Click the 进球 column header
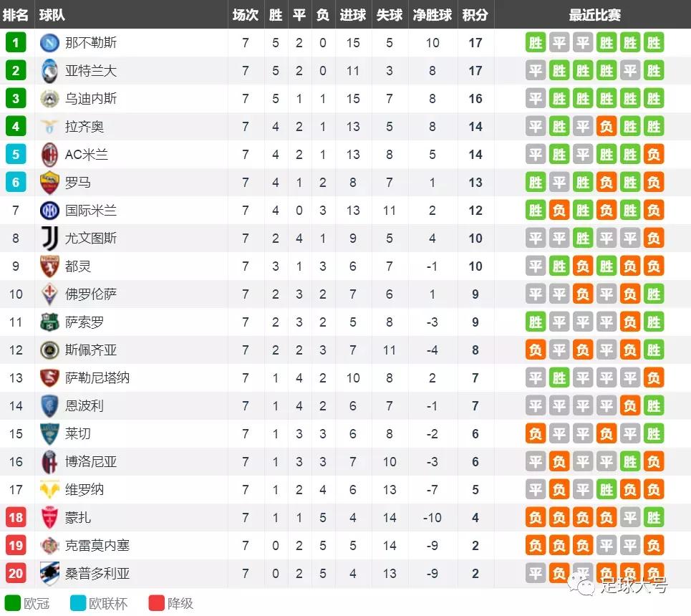Screen dimensions: 691x616 (x=353, y=15)
